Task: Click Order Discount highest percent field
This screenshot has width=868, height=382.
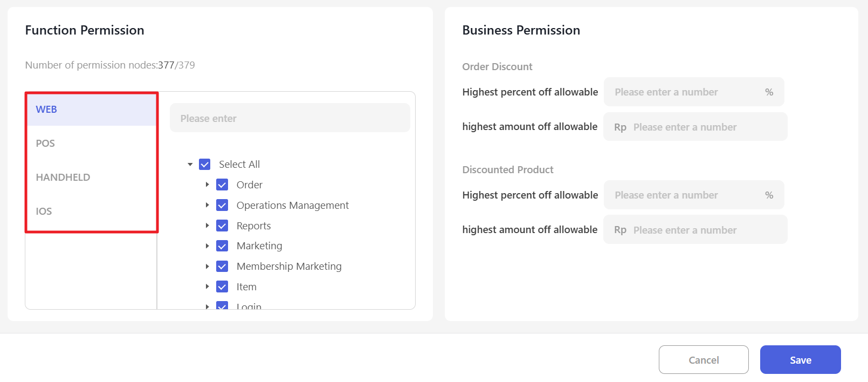Action: 685,92
